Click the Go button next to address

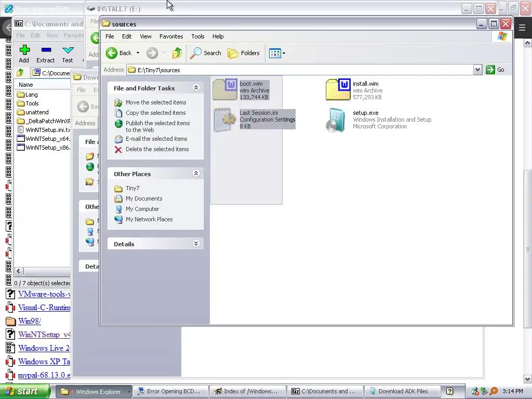[x=496, y=70]
